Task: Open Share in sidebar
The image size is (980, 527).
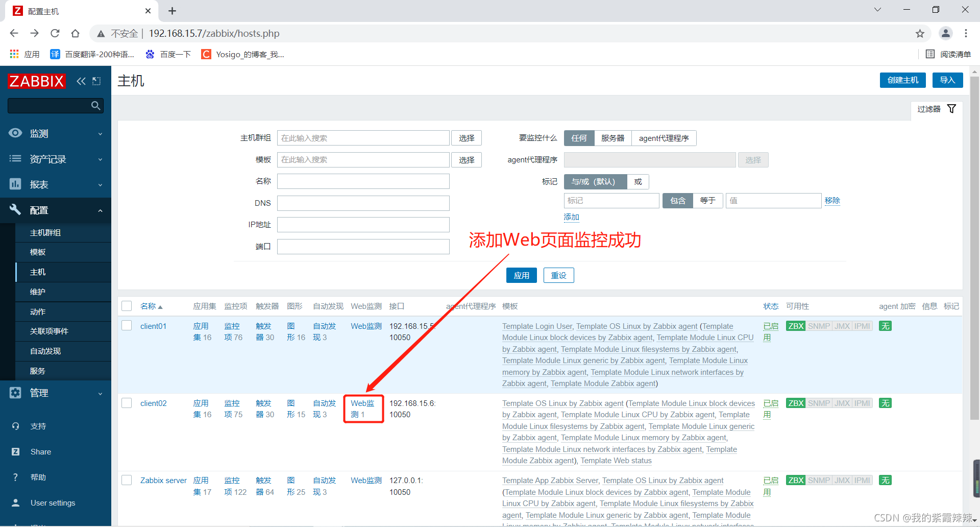Action: click(40, 452)
